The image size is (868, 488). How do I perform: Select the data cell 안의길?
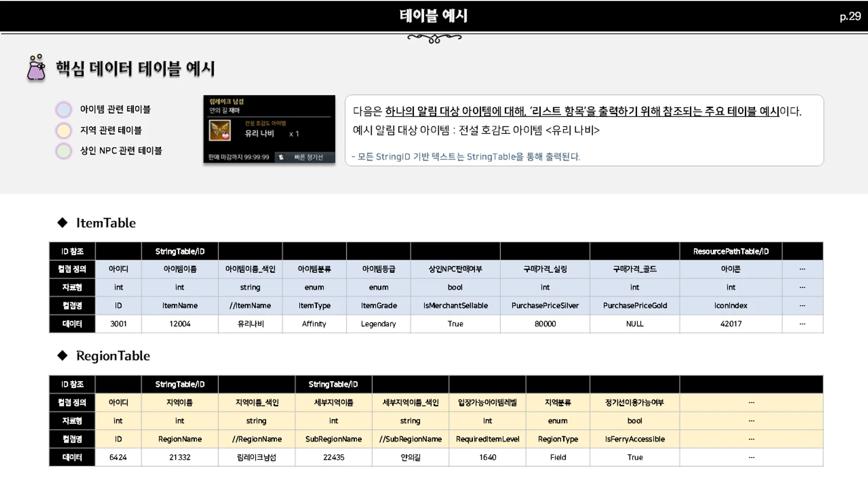(410, 457)
